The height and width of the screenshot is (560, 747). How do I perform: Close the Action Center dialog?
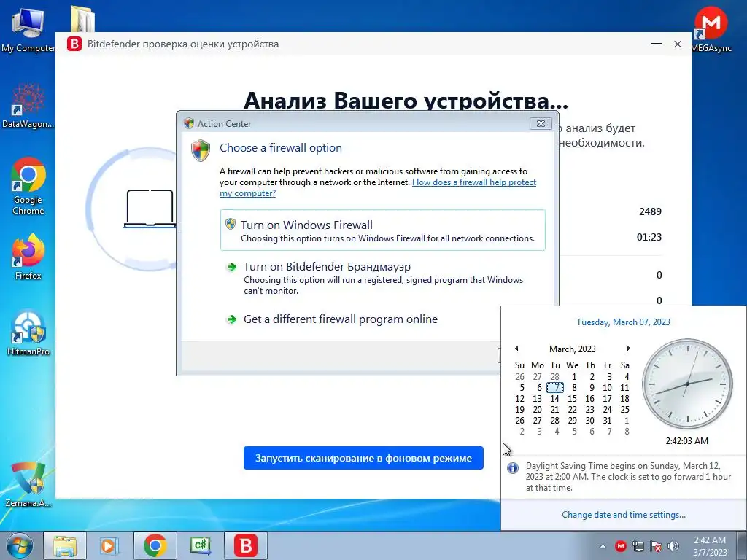541,123
